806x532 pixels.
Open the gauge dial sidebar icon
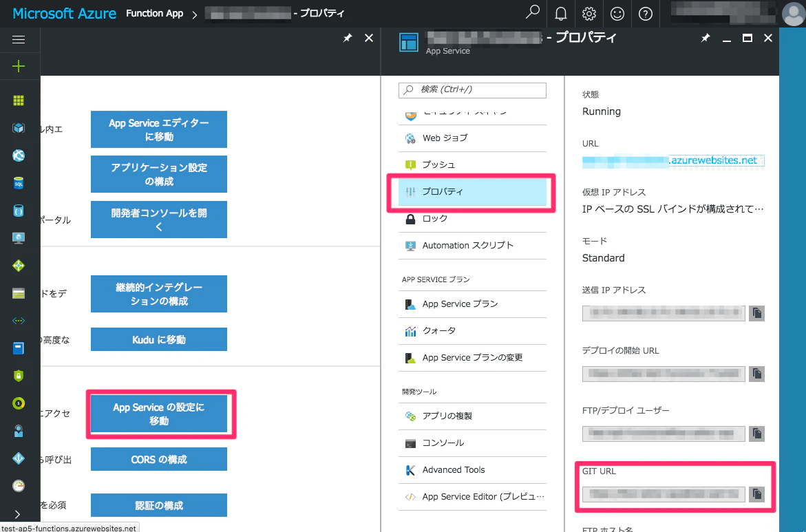pos(19,486)
